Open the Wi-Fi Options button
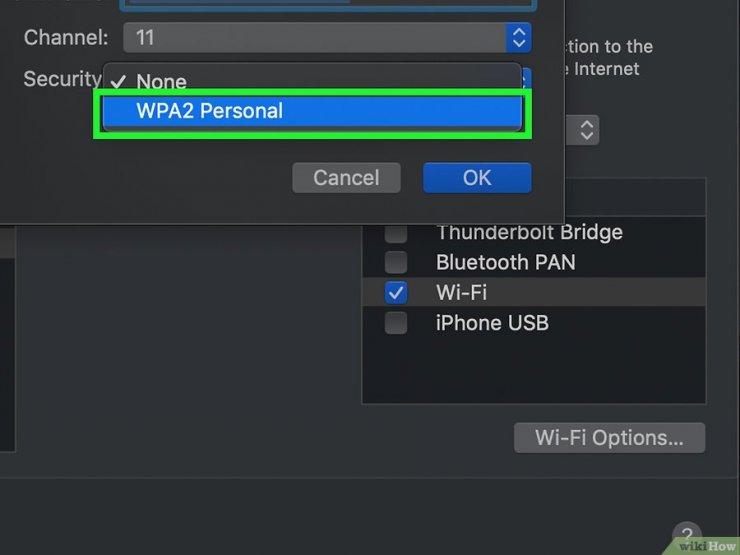Viewport: 740px width, 555px height. (x=609, y=437)
